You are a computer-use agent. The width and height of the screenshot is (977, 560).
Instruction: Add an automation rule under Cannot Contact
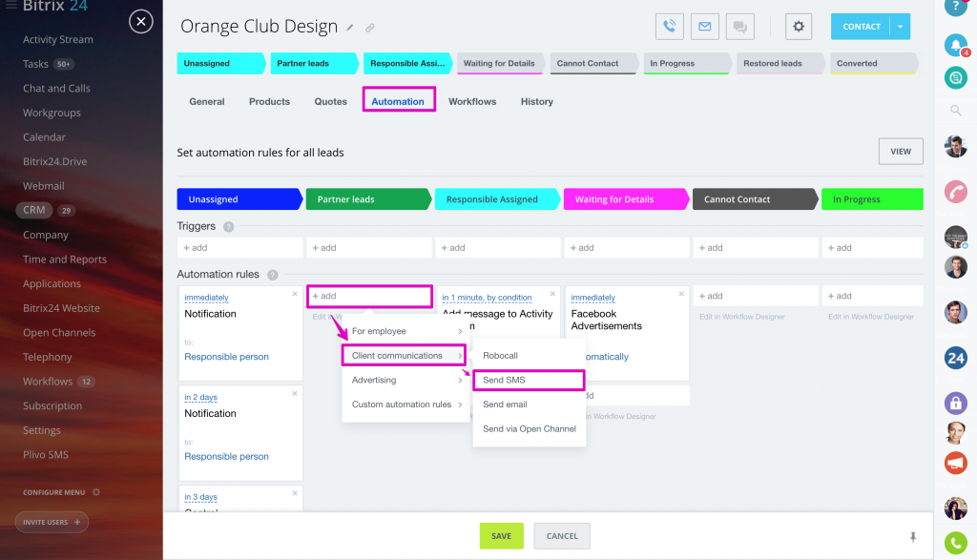click(x=756, y=296)
